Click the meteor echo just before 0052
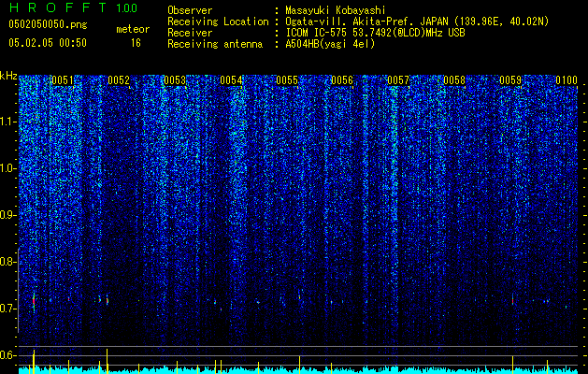 [x=108, y=300]
